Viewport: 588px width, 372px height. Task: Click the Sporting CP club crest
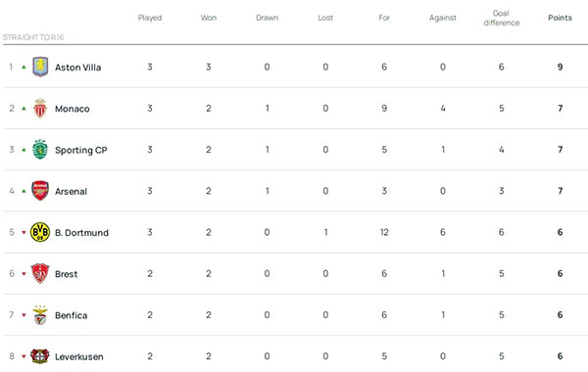[40, 150]
